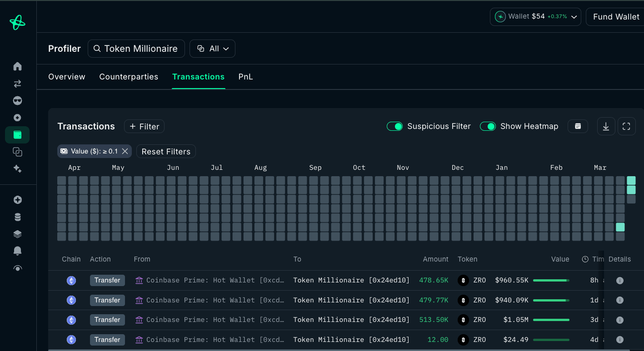Disable the Suspicious Filter toggle
The width and height of the screenshot is (644, 351).
394,126
